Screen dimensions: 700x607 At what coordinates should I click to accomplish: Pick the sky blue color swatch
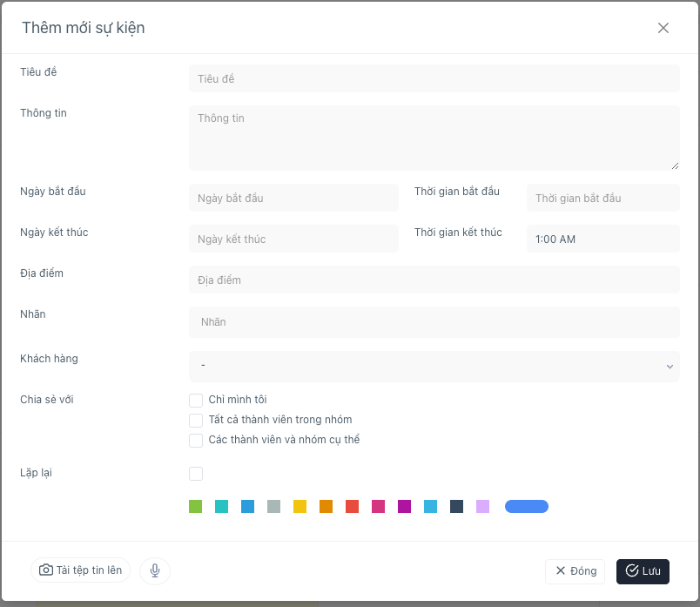[430, 507]
